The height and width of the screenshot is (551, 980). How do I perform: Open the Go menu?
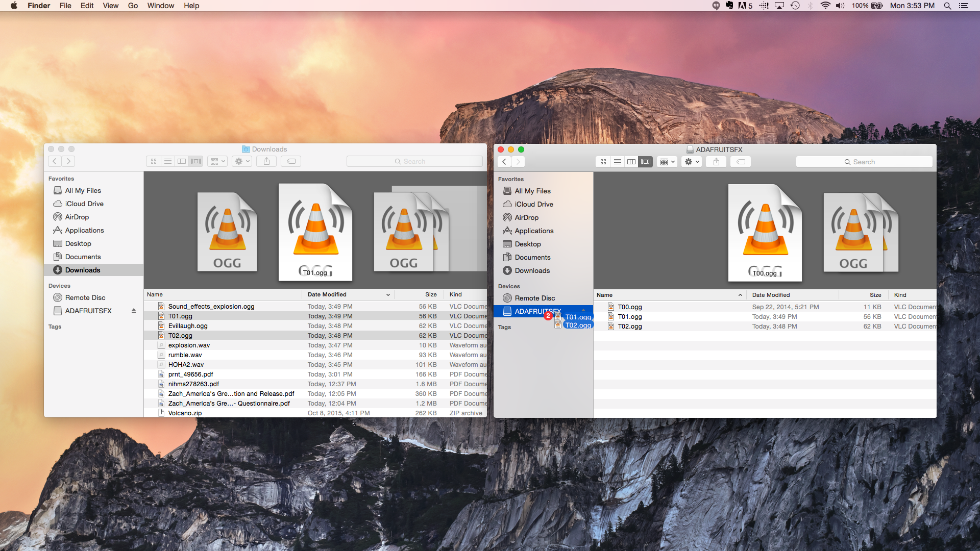[x=133, y=6]
